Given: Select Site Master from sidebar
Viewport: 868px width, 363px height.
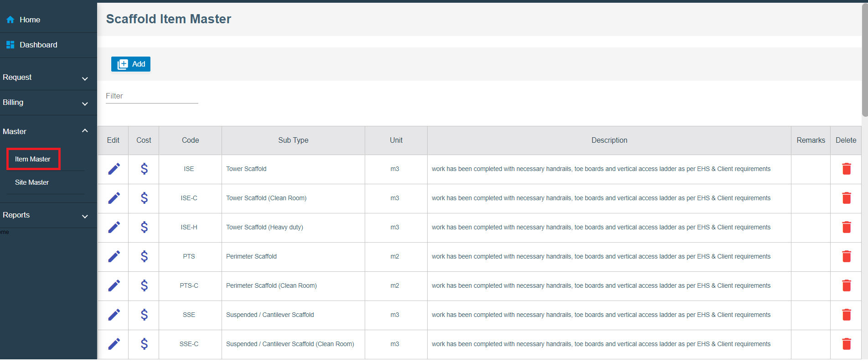Looking at the screenshot, I should (x=32, y=182).
